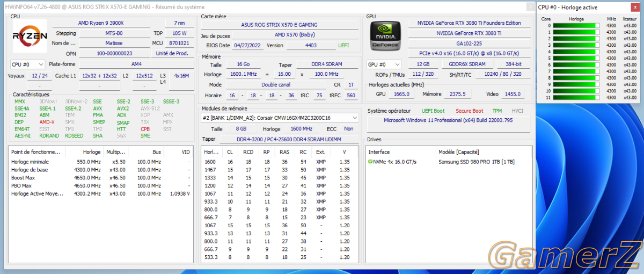Image resolution: width=644 pixels, height=274 pixels.
Task: Click the Matisse codename field
Action: [114, 43]
